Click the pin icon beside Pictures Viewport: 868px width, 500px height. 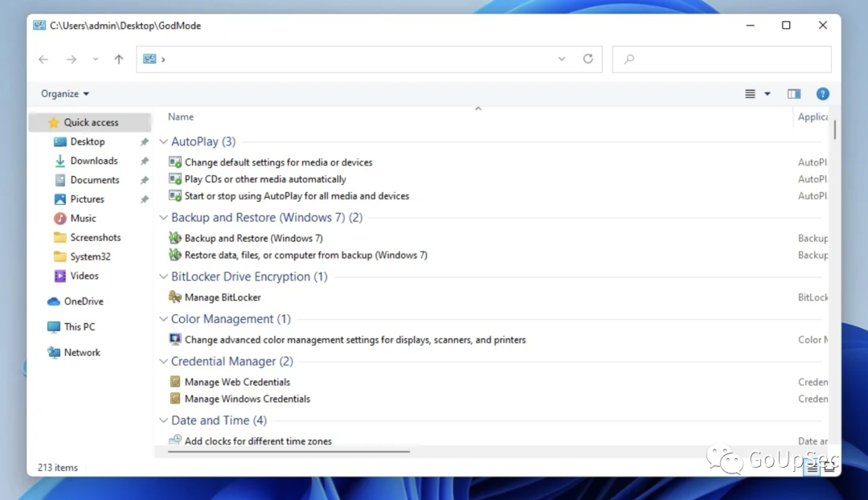145,199
